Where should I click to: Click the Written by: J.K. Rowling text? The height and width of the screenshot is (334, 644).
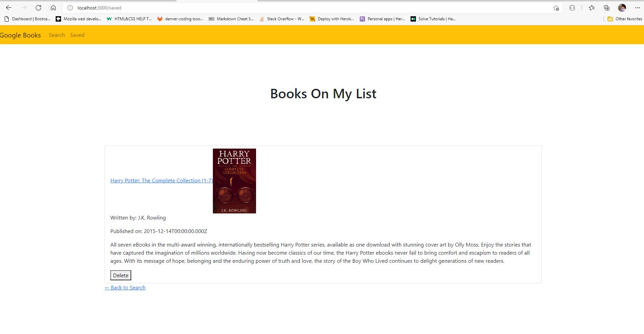tap(138, 218)
